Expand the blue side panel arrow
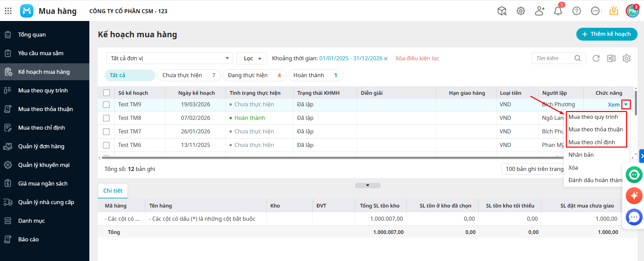This screenshot has height=261, width=644. point(642,156)
